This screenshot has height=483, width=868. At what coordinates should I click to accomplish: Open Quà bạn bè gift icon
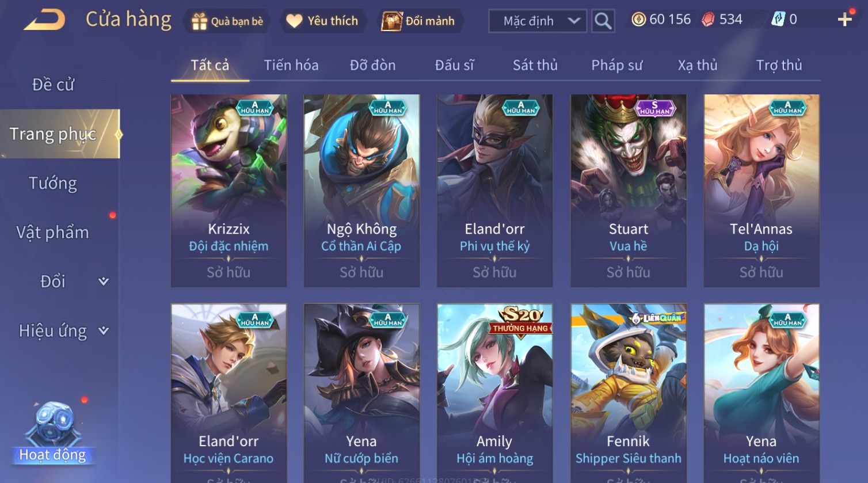coord(199,21)
